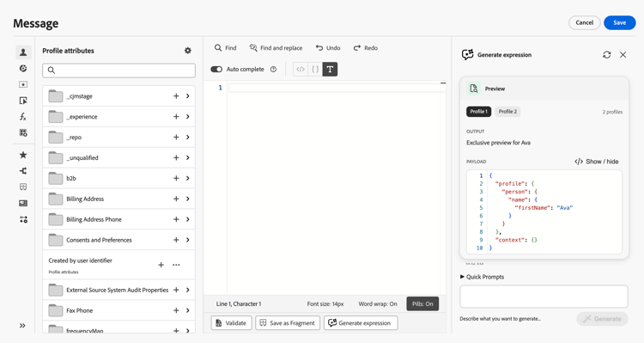Expand the Fax Phone folder chevron
644x343 pixels.
coord(188,310)
